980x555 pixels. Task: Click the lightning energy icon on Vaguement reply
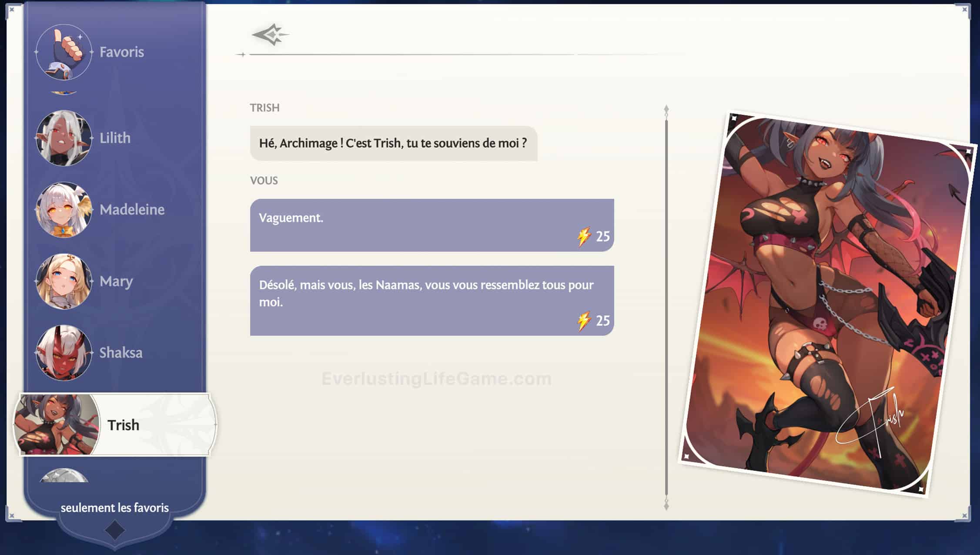pyautogui.click(x=584, y=236)
